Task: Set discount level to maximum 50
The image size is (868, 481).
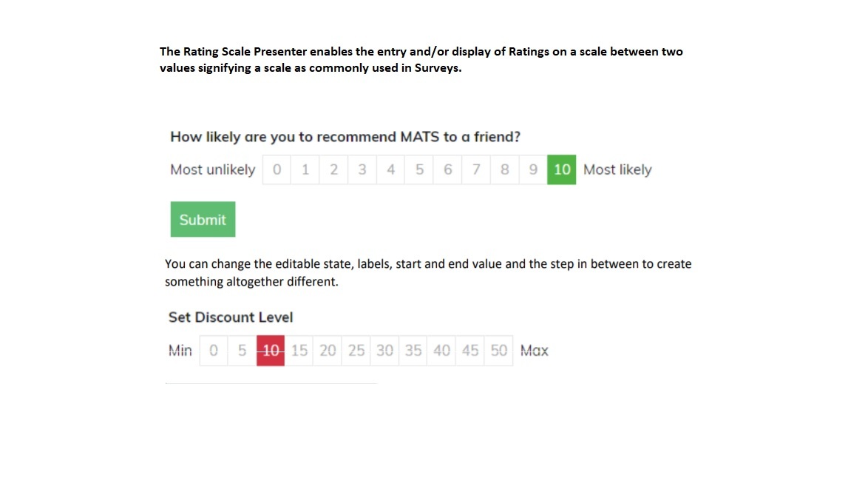Action: click(499, 351)
